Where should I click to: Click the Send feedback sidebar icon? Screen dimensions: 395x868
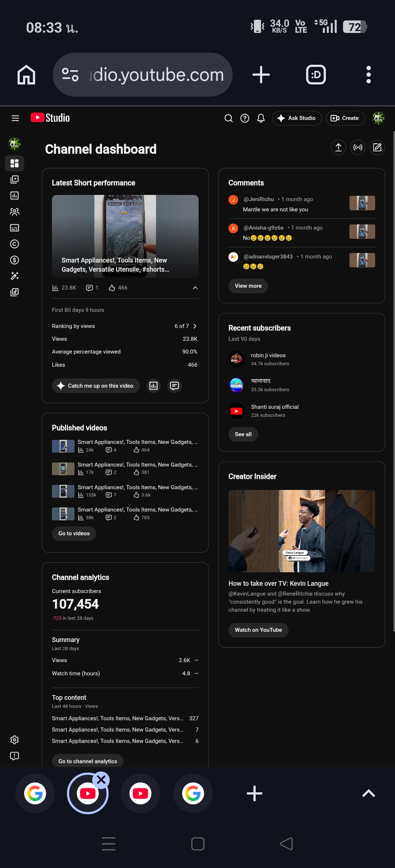pos(15,756)
